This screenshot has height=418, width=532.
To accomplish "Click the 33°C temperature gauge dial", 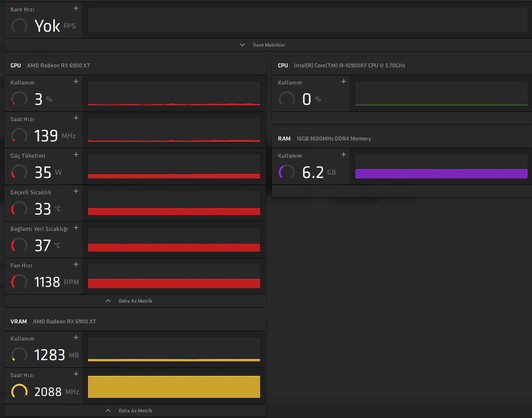I will point(19,209).
